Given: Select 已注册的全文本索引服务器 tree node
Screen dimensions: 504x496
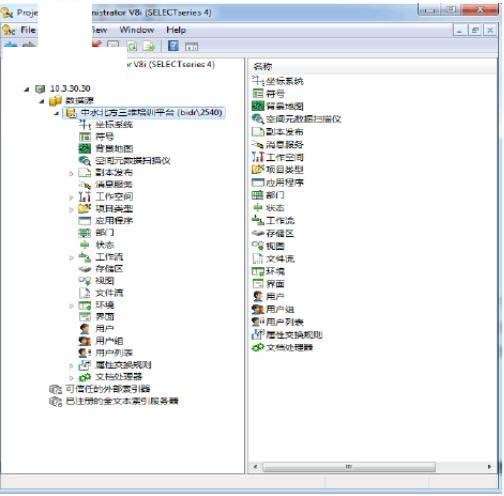Looking at the screenshot, I should 122,401.
